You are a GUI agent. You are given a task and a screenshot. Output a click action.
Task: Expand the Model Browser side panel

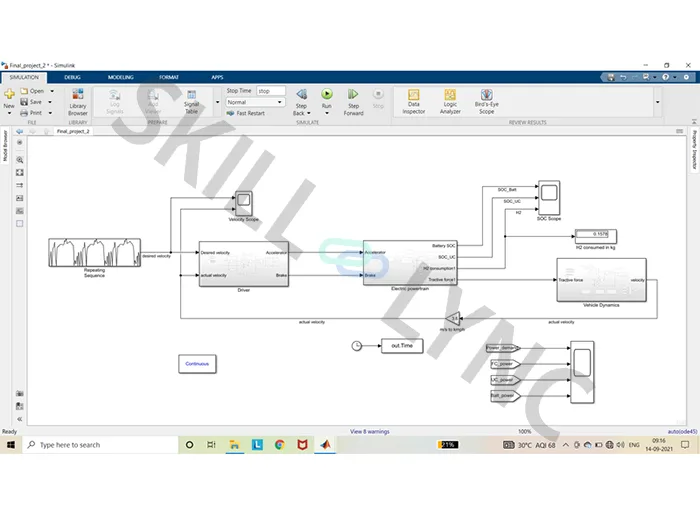coord(5,146)
